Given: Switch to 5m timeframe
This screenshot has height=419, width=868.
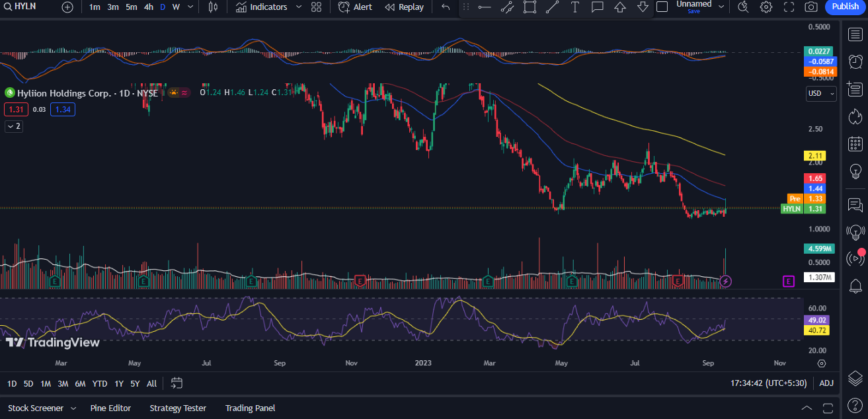Looking at the screenshot, I should tap(132, 7).
